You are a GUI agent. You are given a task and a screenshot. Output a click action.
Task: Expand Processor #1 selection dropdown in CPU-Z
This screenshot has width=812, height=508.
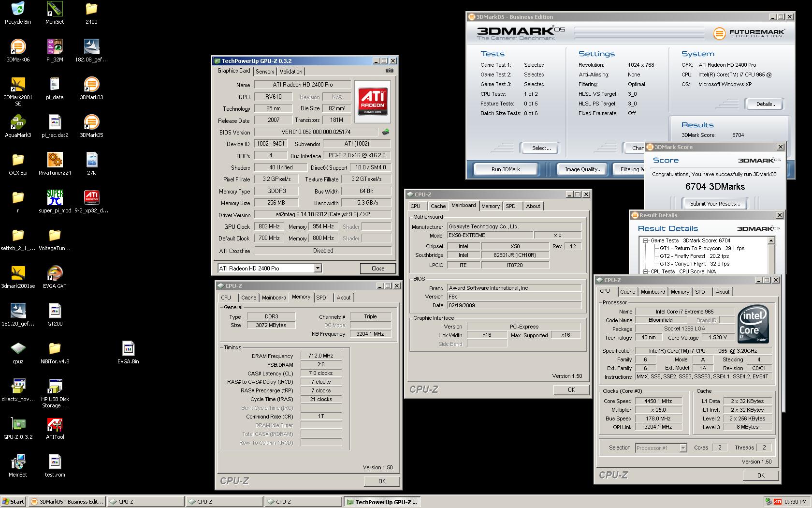click(x=682, y=448)
